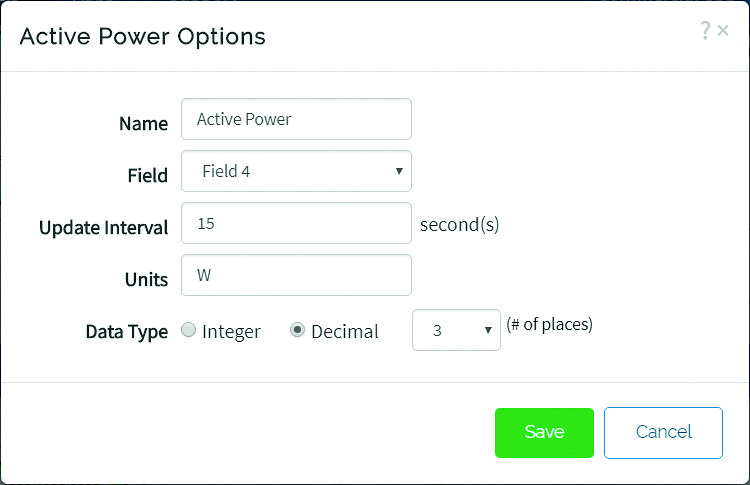Click the Active Power Options dialog title

point(143,37)
